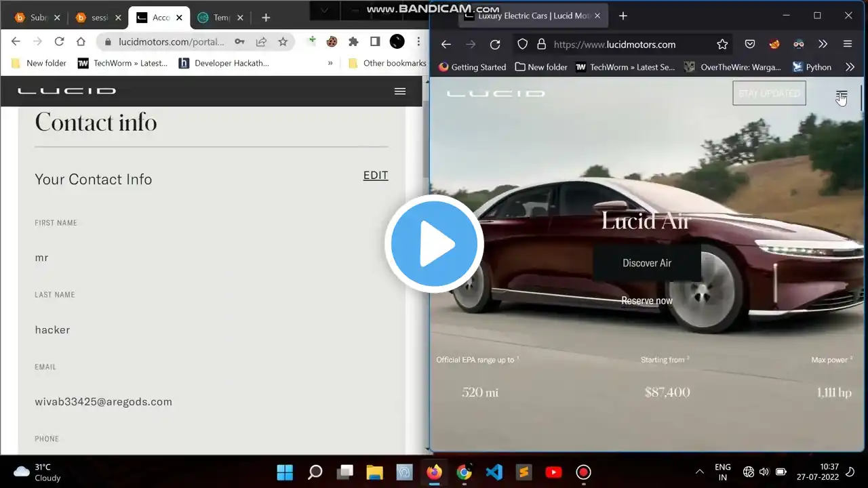This screenshot has width=868, height=488.
Task: Go to Chrome home page button
Action: click(x=81, y=42)
